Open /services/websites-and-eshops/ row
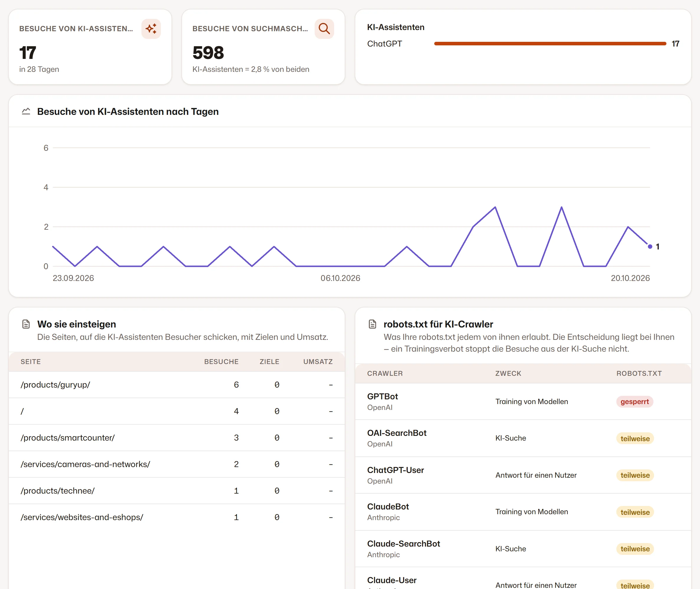 click(x=177, y=517)
